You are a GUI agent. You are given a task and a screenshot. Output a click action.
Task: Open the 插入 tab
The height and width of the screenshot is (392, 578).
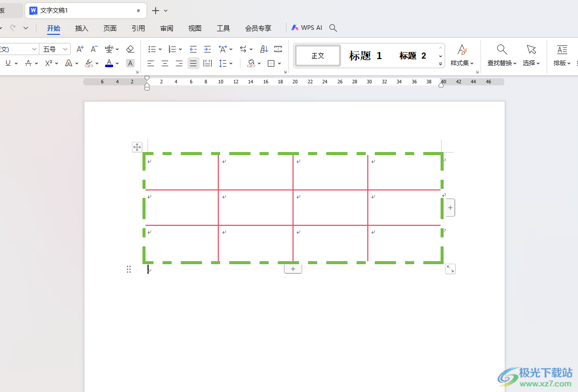(x=81, y=28)
